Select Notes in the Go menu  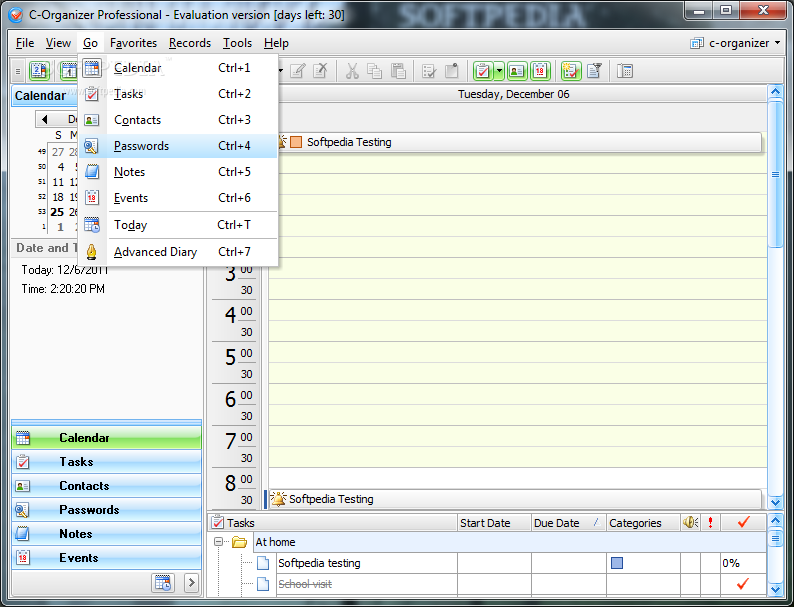coord(178,172)
